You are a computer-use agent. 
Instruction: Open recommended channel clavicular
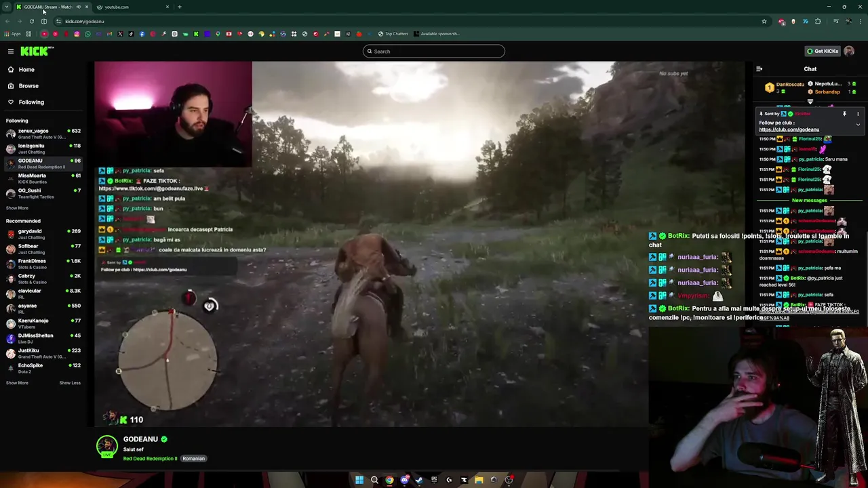point(43,293)
